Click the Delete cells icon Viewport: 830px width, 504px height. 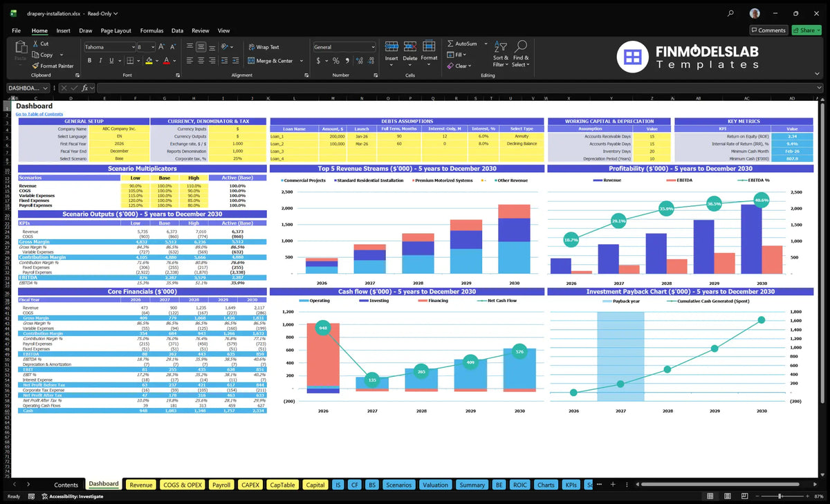[x=410, y=46]
